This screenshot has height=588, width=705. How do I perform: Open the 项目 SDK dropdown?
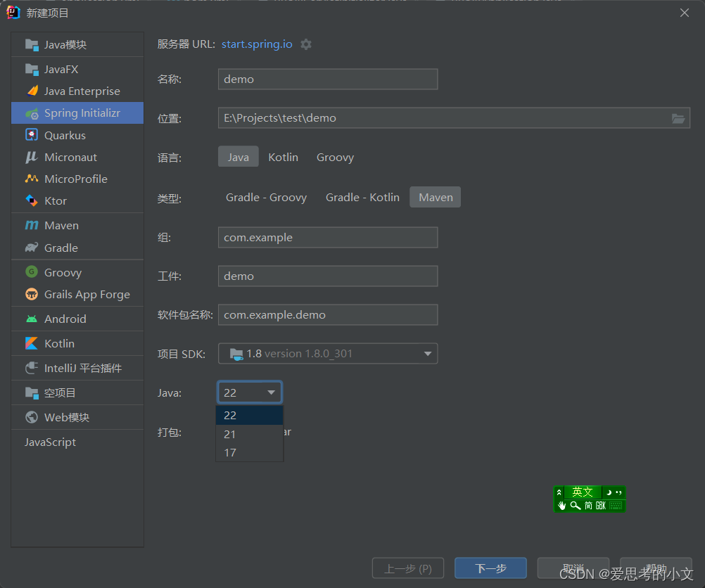(x=328, y=354)
